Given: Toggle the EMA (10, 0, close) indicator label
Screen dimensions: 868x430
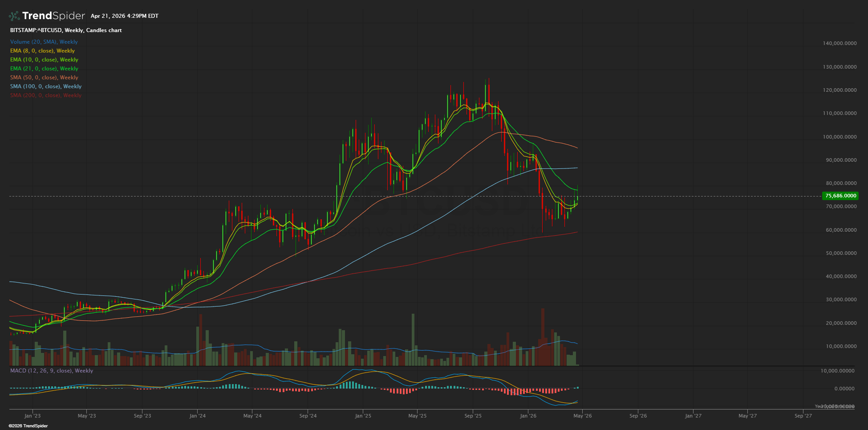Looking at the screenshot, I should point(44,60).
